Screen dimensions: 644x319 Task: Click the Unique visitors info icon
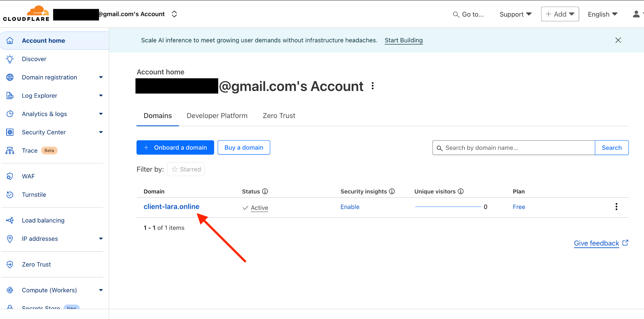point(461,191)
